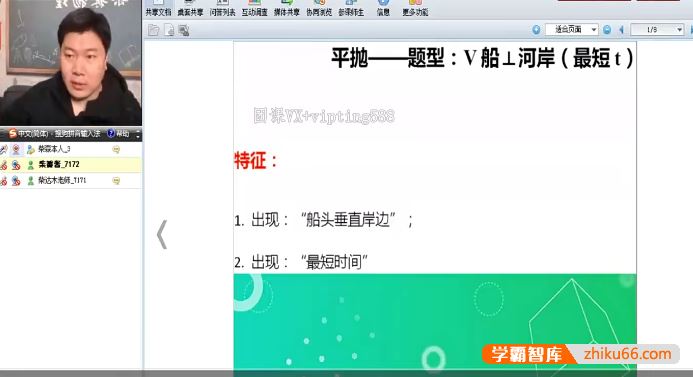Open 协同浏览 co-browsing
The height and width of the screenshot is (377, 693).
click(x=319, y=9)
